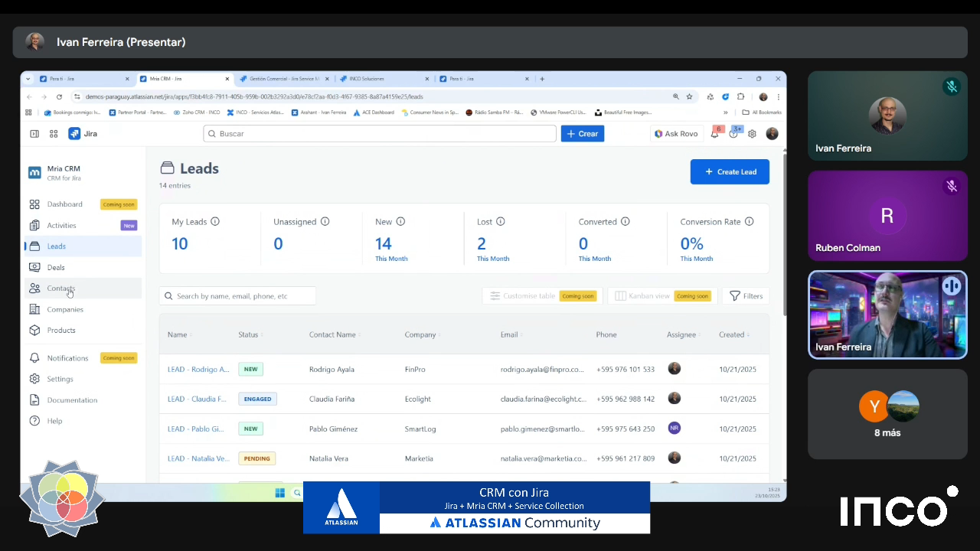The height and width of the screenshot is (551, 980).
Task: Open the Products box icon
Action: [34, 331]
